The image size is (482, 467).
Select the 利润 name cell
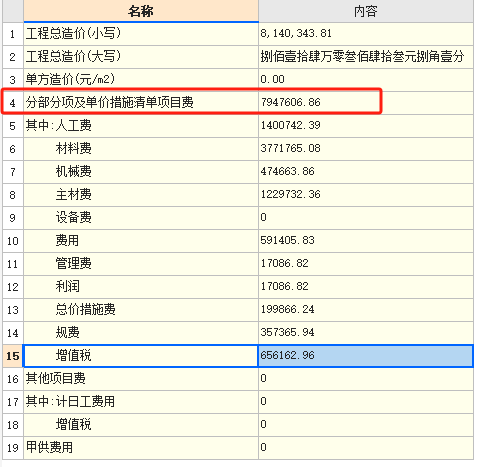pyautogui.click(x=141, y=287)
